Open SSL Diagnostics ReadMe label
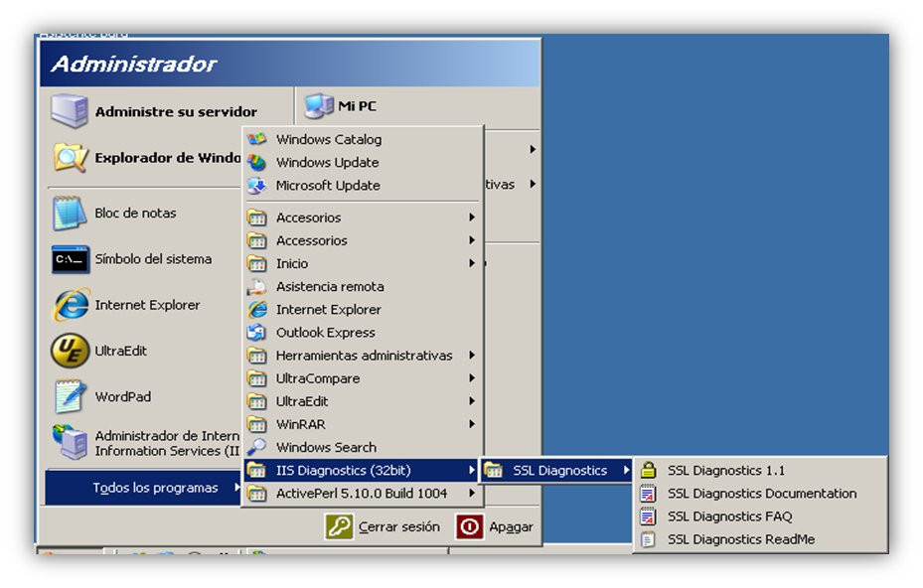The image size is (923, 588). click(x=741, y=539)
